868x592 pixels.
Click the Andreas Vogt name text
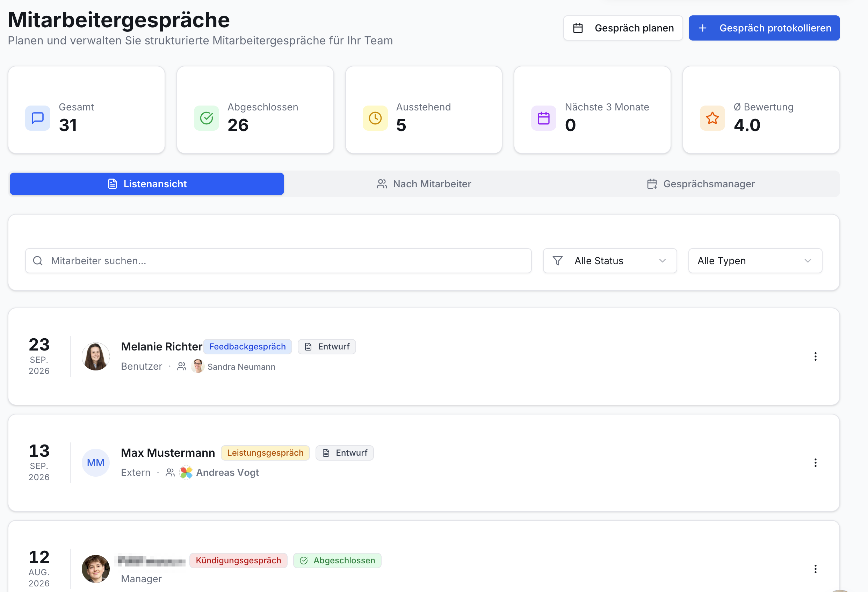click(x=227, y=472)
